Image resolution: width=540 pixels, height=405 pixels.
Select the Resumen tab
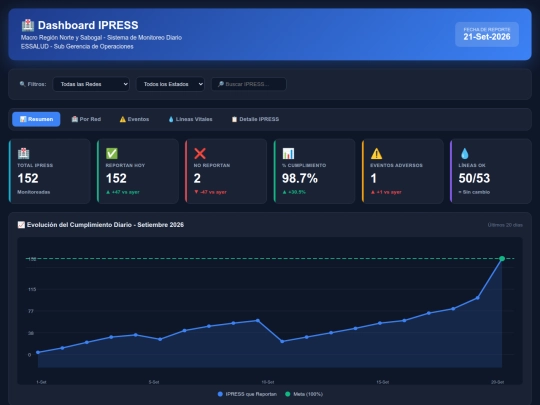[x=36, y=119]
